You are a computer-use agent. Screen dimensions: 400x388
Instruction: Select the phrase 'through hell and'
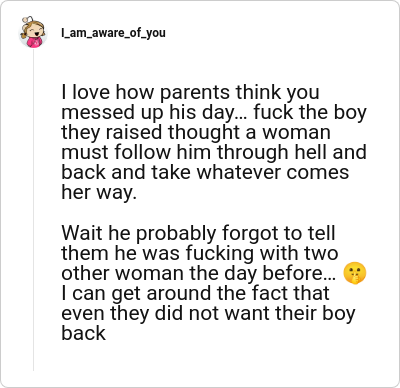292,153
